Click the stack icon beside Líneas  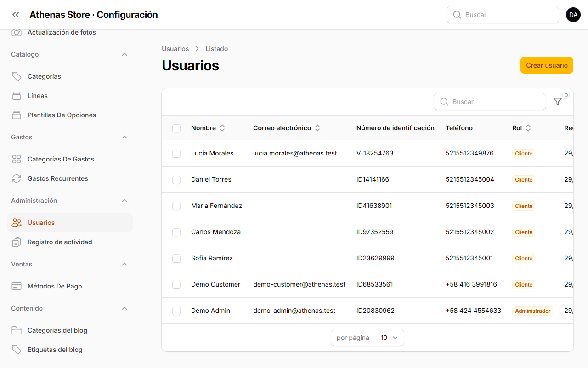(17, 96)
